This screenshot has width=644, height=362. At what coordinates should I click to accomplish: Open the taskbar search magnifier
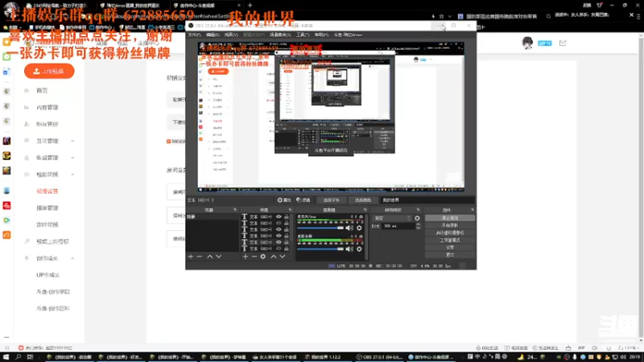[18, 357]
